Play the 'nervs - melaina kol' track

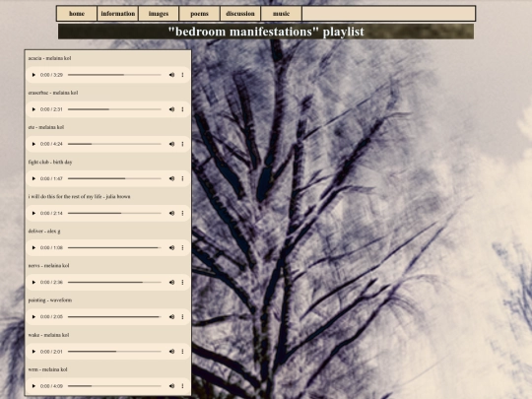pyautogui.click(x=33, y=283)
